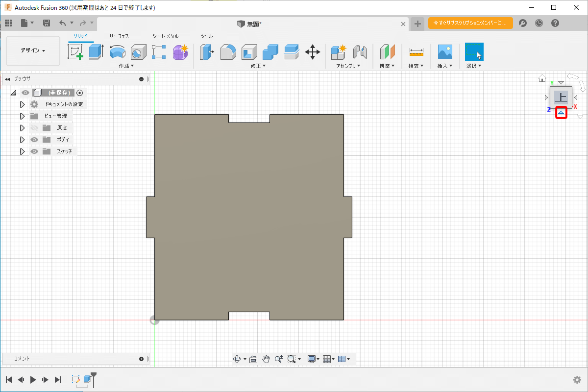The image size is (588, 392).
Task: Expand the スケッチ node
Action: point(22,151)
